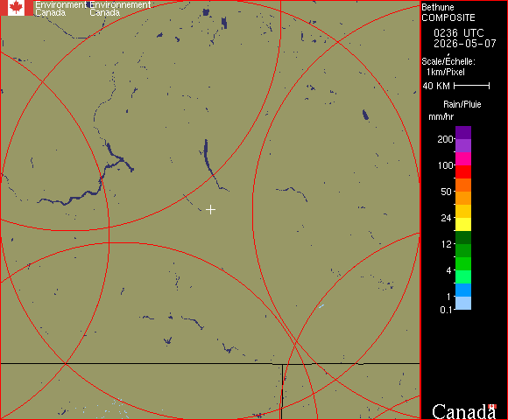508x420 pixels.
Task: Click the Bethune COMPOSITE title text
Action: (448, 12)
